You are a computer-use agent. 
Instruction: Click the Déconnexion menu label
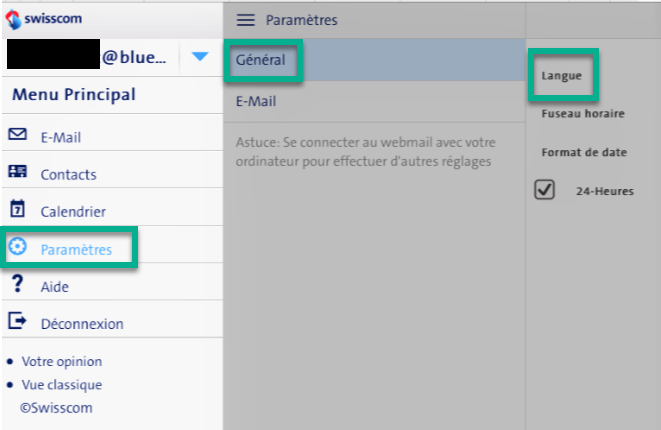coord(82,324)
